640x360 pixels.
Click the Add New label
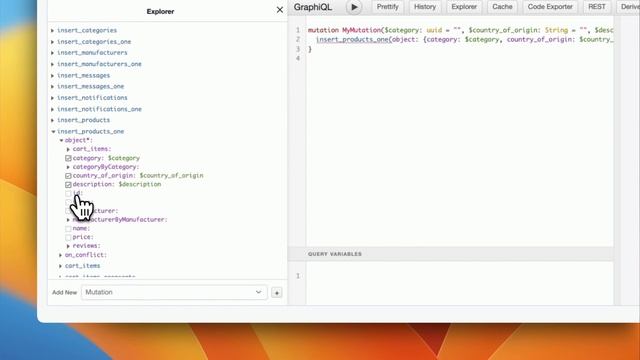point(64,293)
